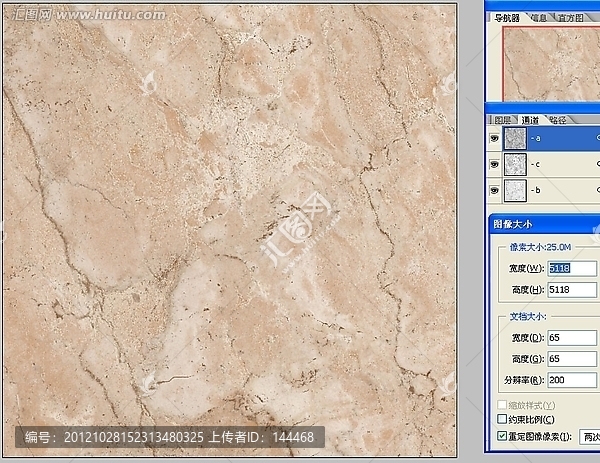The height and width of the screenshot is (463, 600).
Task: Click the document 高度(G) field showing 65
Action: click(572, 359)
